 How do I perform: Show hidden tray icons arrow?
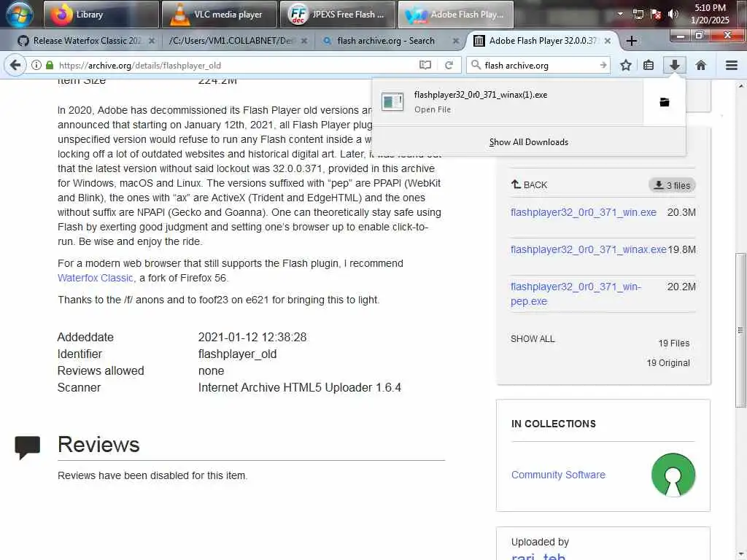(620, 14)
